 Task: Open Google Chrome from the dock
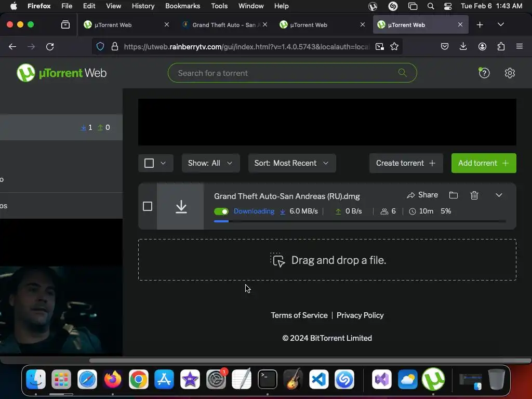[x=139, y=379]
